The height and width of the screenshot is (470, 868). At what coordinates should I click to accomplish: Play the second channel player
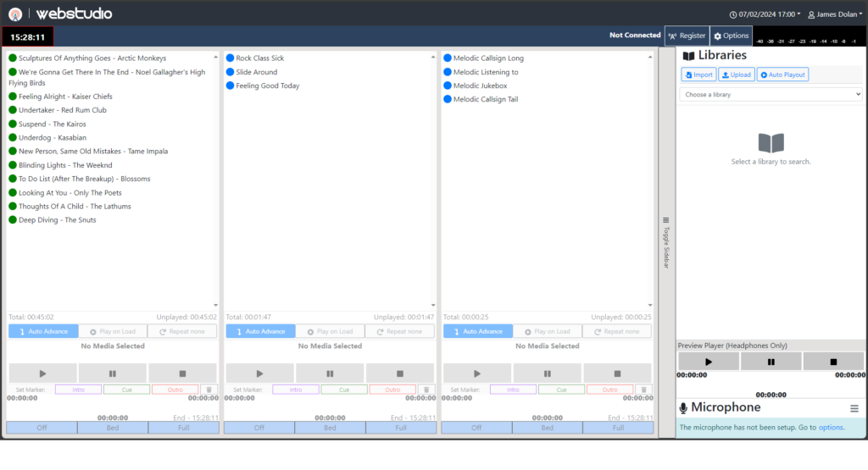click(259, 373)
